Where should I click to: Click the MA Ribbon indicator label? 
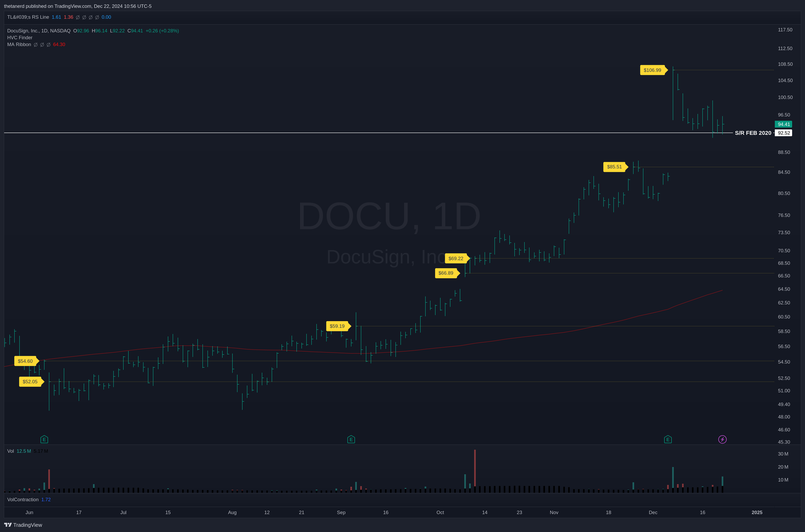[x=19, y=44]
